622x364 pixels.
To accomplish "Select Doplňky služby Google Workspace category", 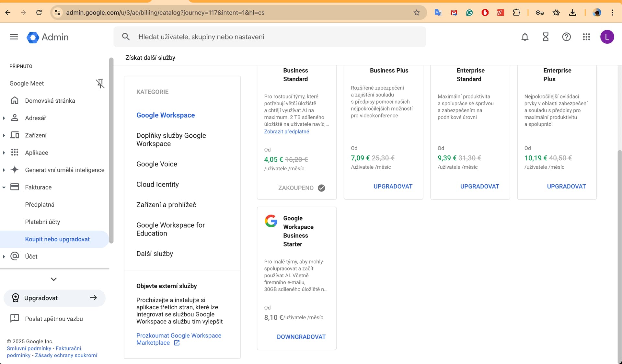I will (x=171, y=140).
